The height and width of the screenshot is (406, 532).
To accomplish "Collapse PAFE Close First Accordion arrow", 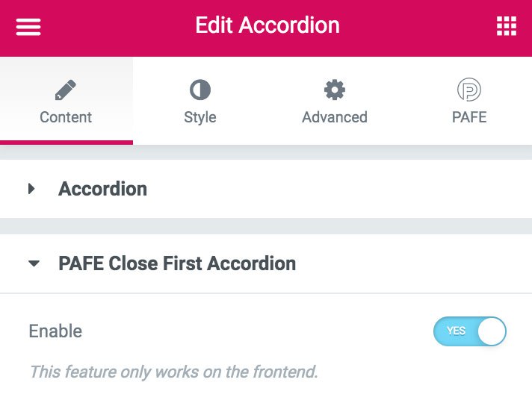I will [x=34, y=263].
